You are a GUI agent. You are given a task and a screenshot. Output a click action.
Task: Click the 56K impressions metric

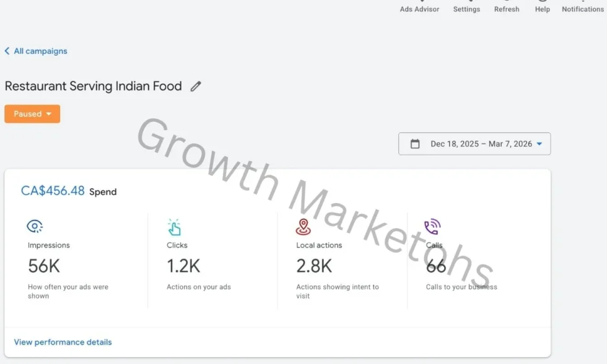(x=43, y=266)
